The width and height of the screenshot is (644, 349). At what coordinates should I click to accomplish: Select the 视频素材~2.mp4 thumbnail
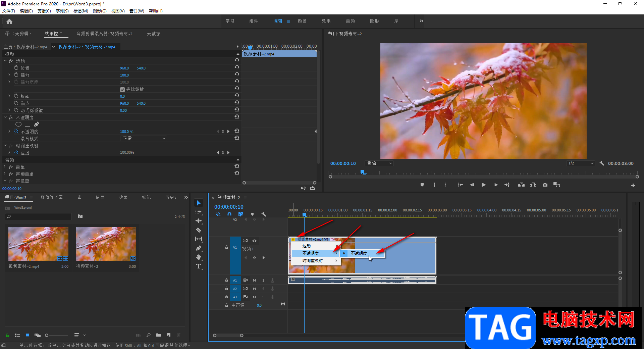38,244
